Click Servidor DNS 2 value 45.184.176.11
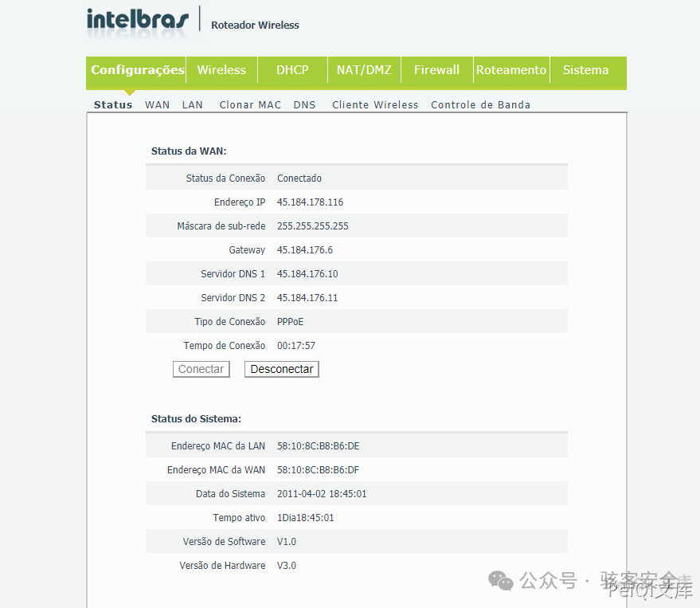700x608 pixels. 307,298
